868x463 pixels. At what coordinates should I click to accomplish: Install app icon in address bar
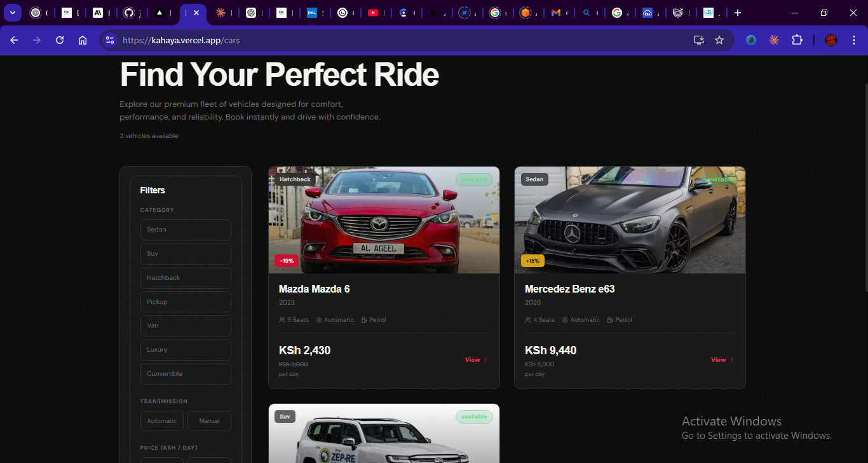click(699, 40)
